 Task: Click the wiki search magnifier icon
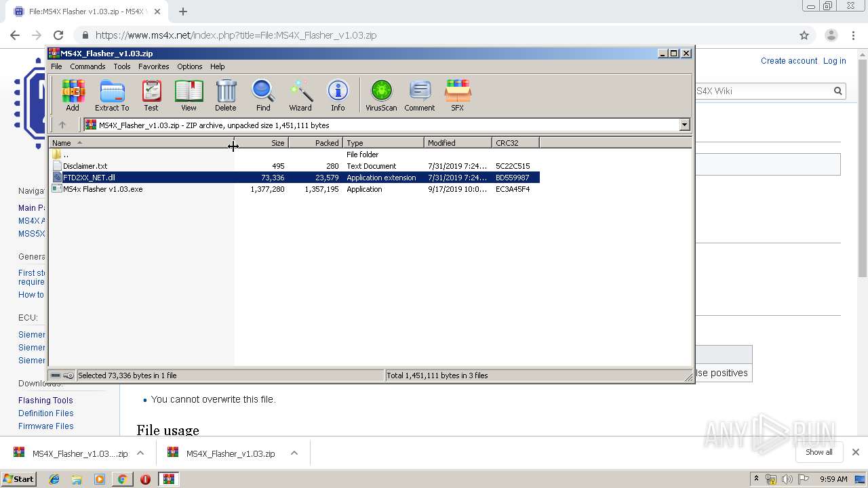tap(838, 91)
